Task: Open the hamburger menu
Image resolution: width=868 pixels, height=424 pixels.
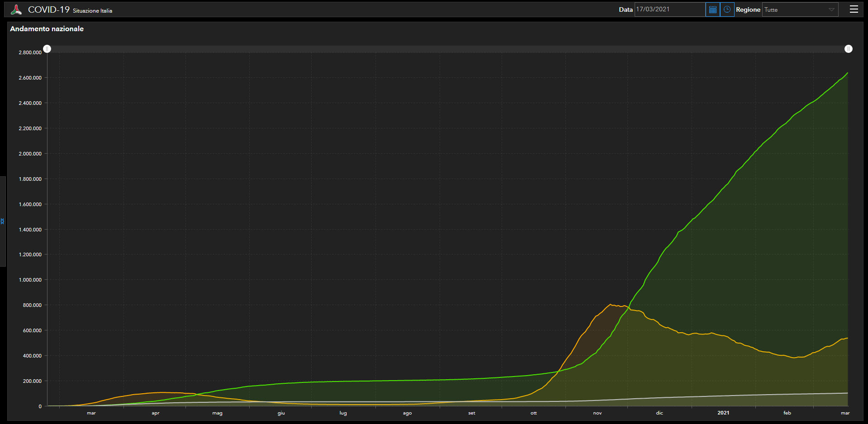Action: coord(854,9)
